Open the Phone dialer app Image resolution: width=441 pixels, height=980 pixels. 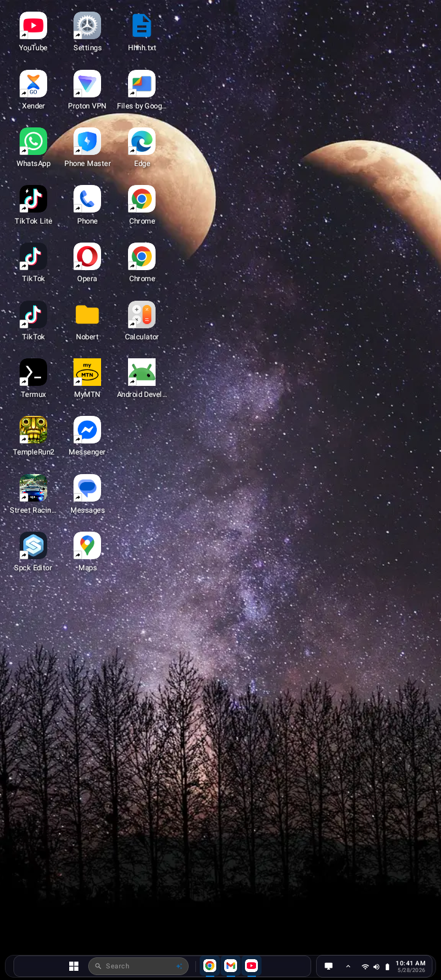[x=87, y=199]
